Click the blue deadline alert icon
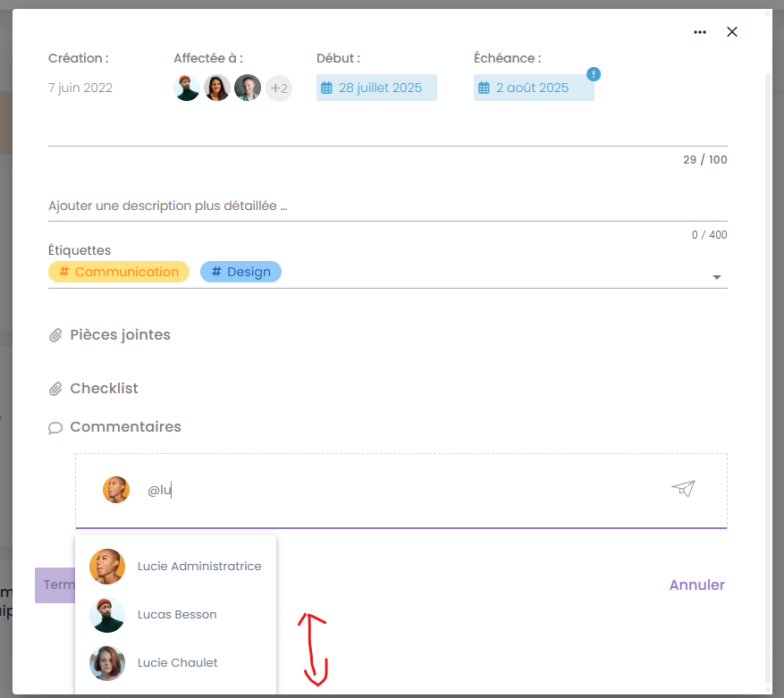The width and height of the screenshot is (784, 698). 594,74
